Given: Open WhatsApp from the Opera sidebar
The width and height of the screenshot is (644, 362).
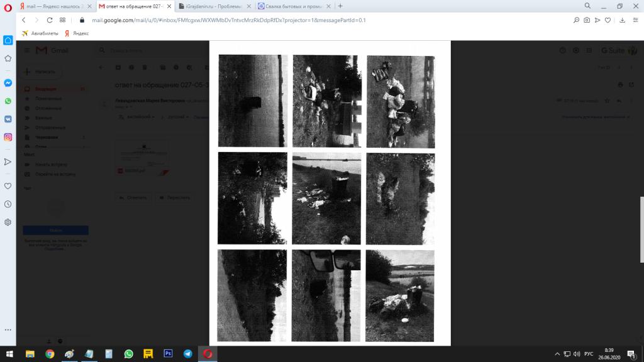Looking at the screenshot, I should (x=8, y=101).
